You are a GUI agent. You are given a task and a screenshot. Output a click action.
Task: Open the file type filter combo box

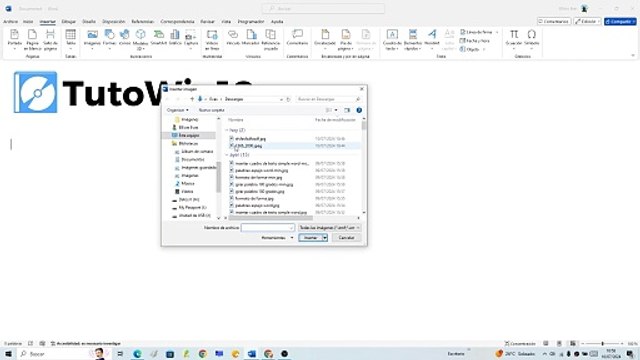point(329,228)
